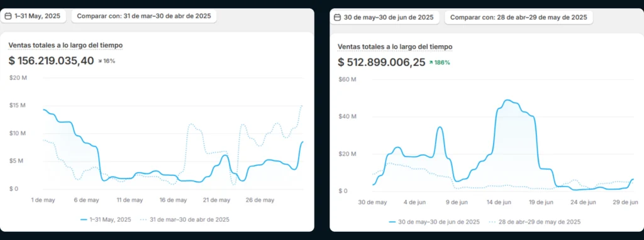Toggle the 1–31 May, 2025 legend series
This screenshot has height=240, width=644.
pyautogui.click(x=106, y=219)
